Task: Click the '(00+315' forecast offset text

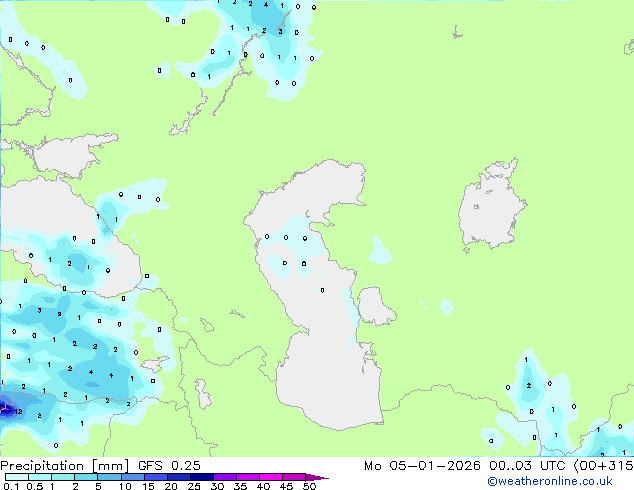Action: point(603,466)
